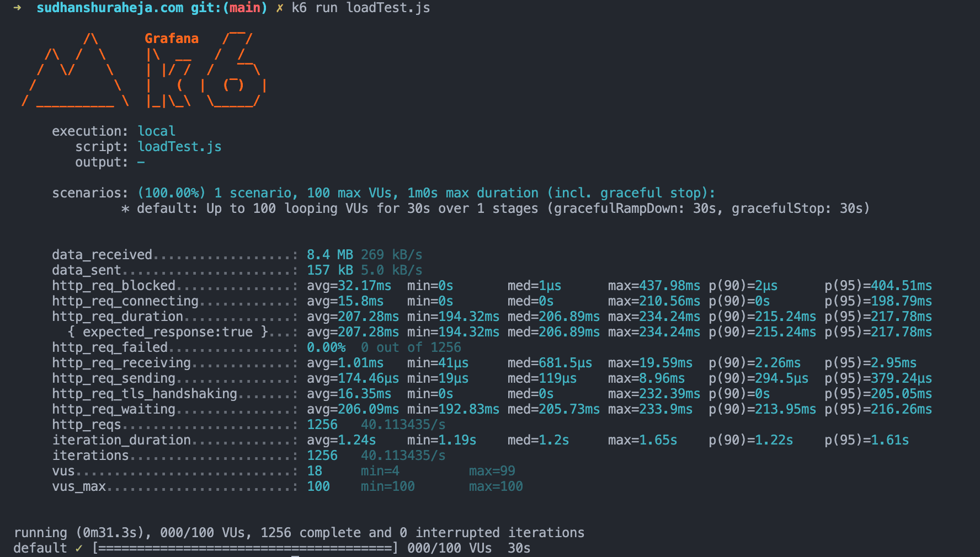Click the 'iterations' metric name
Viewport: 980px width, 557px height.
[x=90, y=456]
